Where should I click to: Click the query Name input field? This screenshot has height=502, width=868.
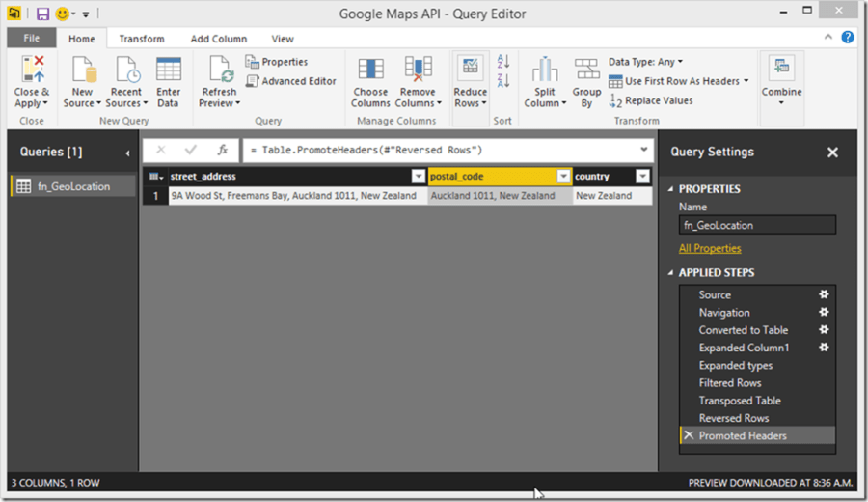[x=757, y=225]
